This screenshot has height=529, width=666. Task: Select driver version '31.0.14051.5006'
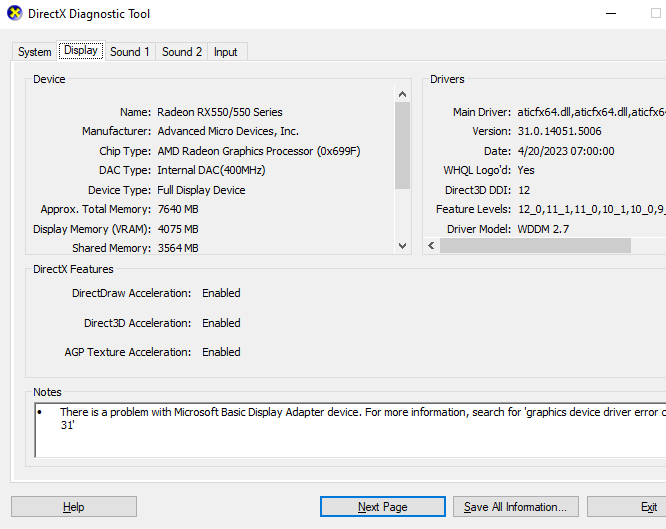[559, 131]
